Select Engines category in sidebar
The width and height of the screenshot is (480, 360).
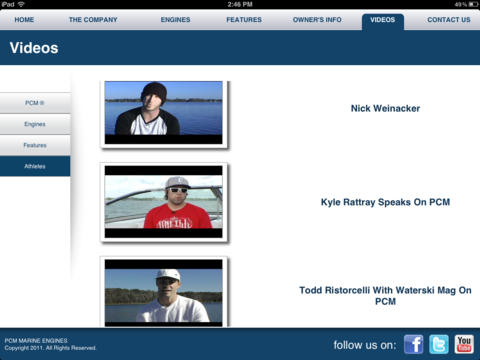tap(35, 124)
